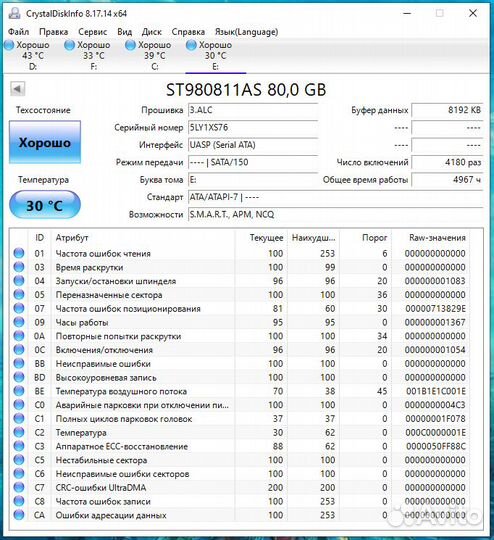Click the firmware field 3.ALC
Viewport: 494px width, 540px height.
click(x=253, y=110)
